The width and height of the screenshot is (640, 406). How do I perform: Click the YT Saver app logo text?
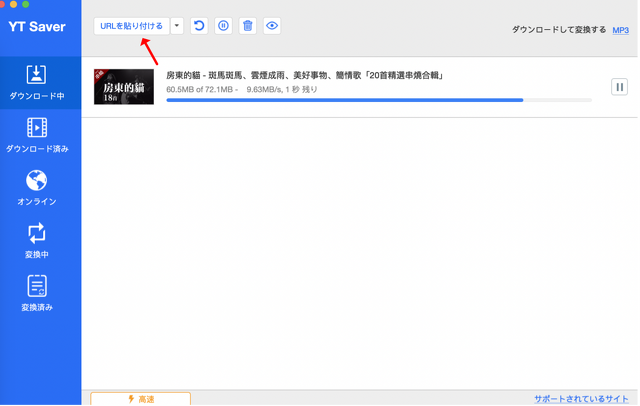pos(38,26)
